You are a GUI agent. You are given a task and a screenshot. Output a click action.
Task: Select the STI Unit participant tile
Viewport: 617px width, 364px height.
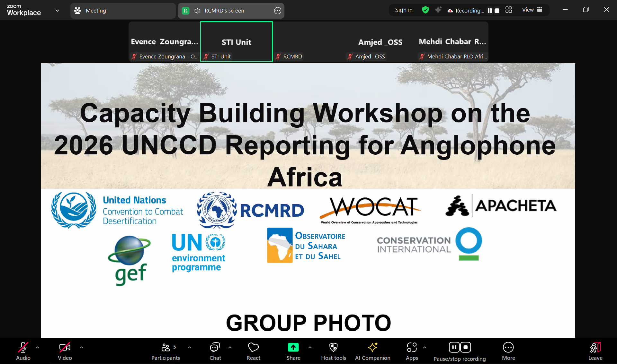[237, 42]
